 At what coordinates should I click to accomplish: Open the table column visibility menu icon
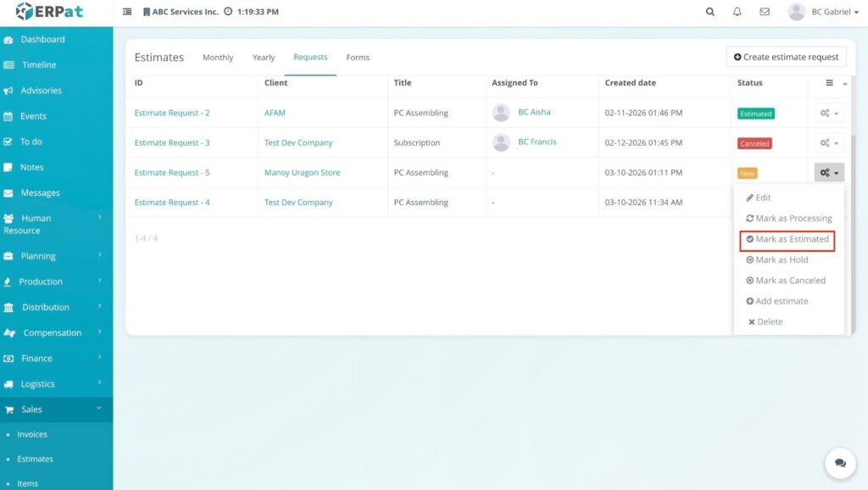click(830, 83)
